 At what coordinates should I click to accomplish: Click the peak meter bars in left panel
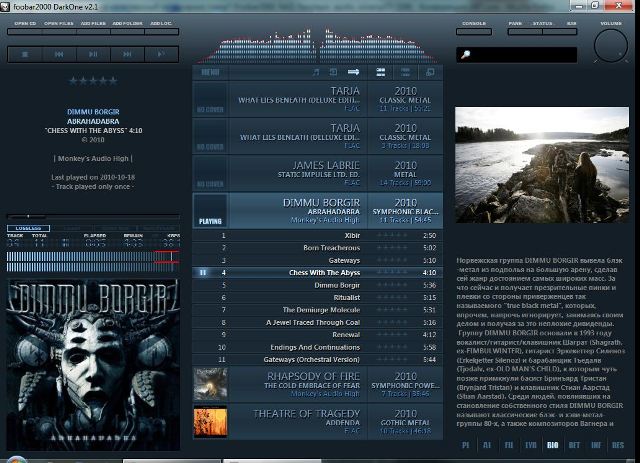93,261
